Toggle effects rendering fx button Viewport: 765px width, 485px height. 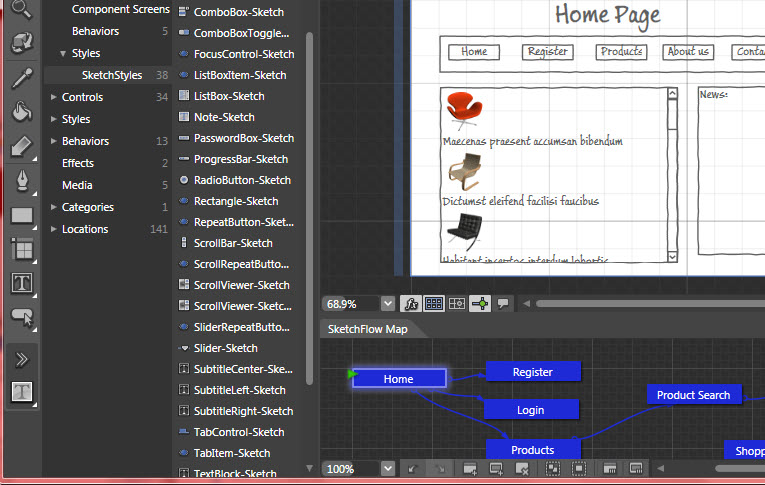pyautogui.click(x=410, y=303)
